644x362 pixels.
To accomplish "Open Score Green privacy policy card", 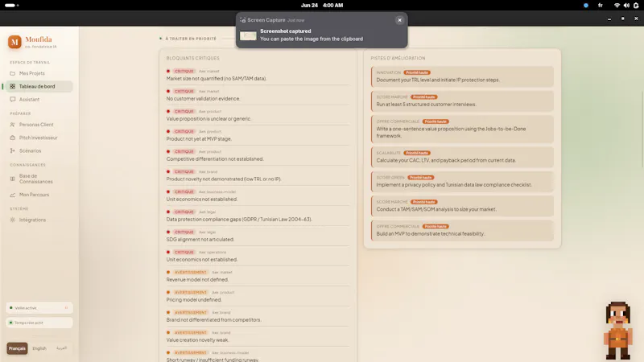I will point(462,182).
